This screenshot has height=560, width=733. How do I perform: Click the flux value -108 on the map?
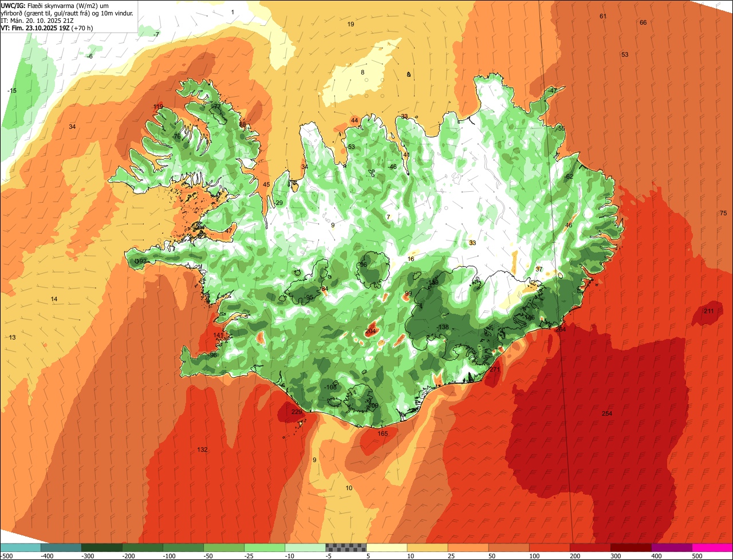(x=330, y=387)
